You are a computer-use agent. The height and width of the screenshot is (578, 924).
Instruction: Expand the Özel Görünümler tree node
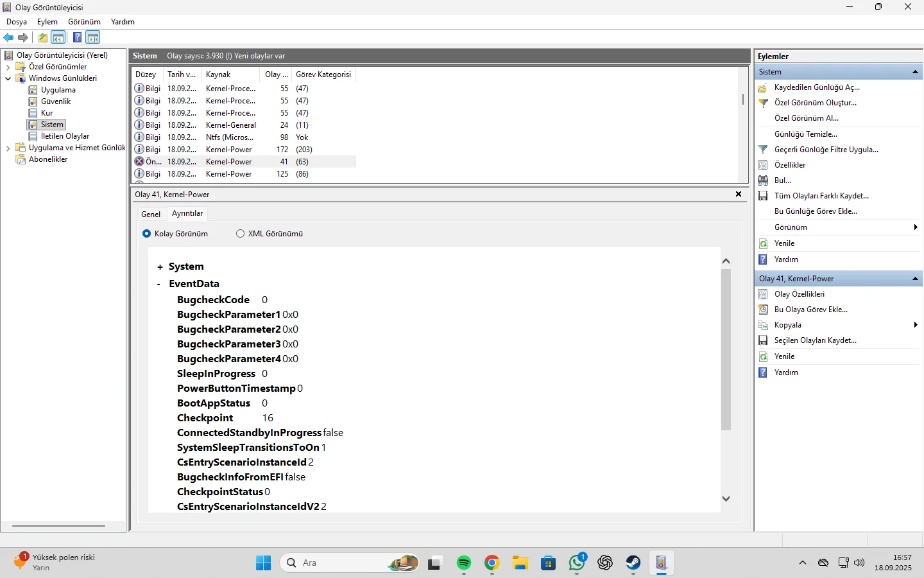coord(8,67)
